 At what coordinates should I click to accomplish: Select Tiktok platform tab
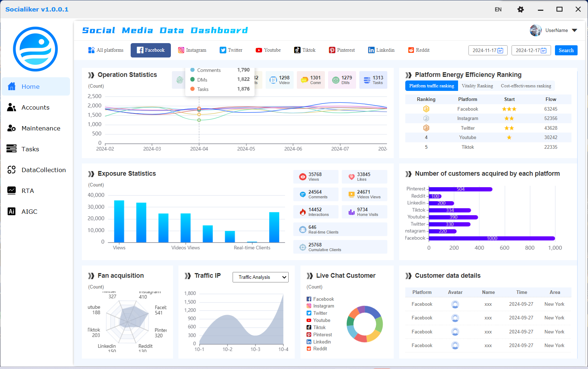tap(305, 50)
